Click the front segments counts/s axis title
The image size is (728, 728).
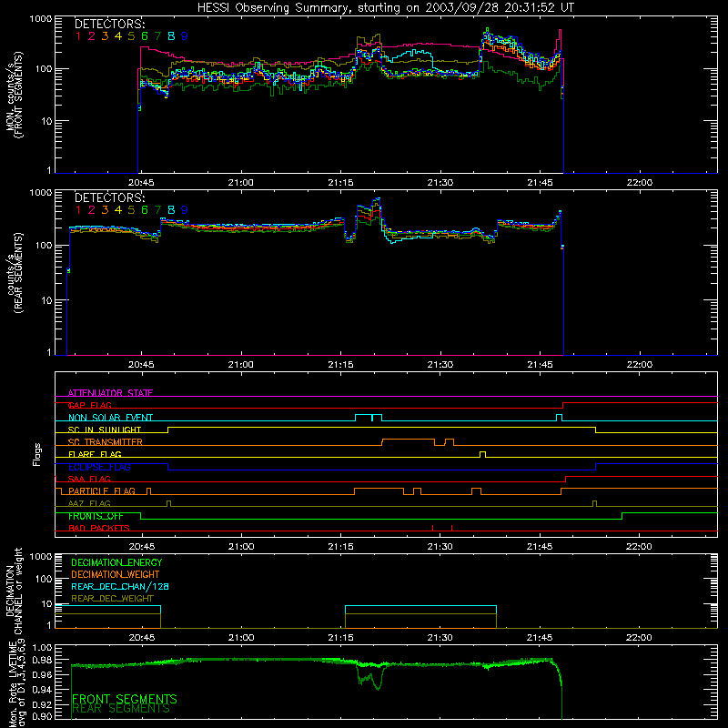click(x=15, y=95)
